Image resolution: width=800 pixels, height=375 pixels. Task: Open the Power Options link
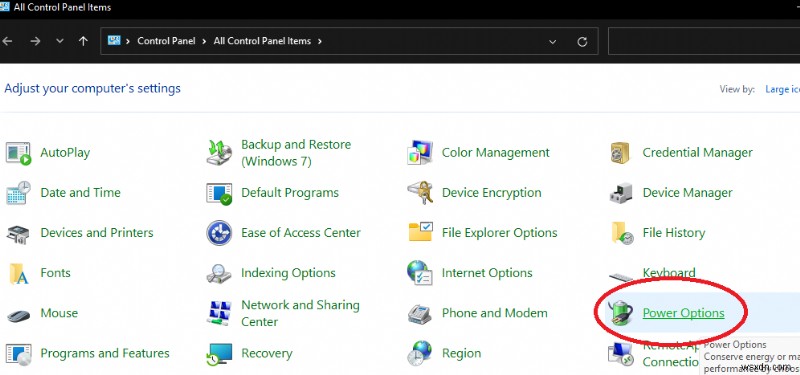click(x=683, y=313)
